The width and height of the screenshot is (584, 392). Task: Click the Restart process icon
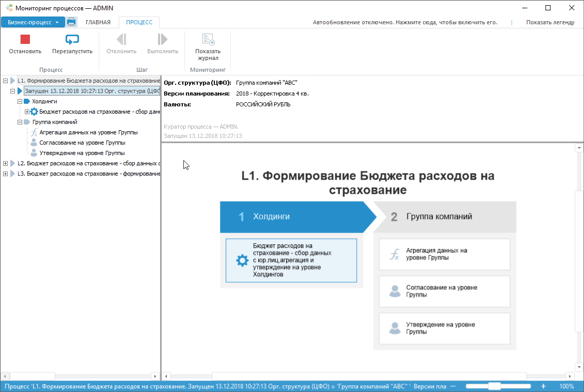[x=72, y=40]
